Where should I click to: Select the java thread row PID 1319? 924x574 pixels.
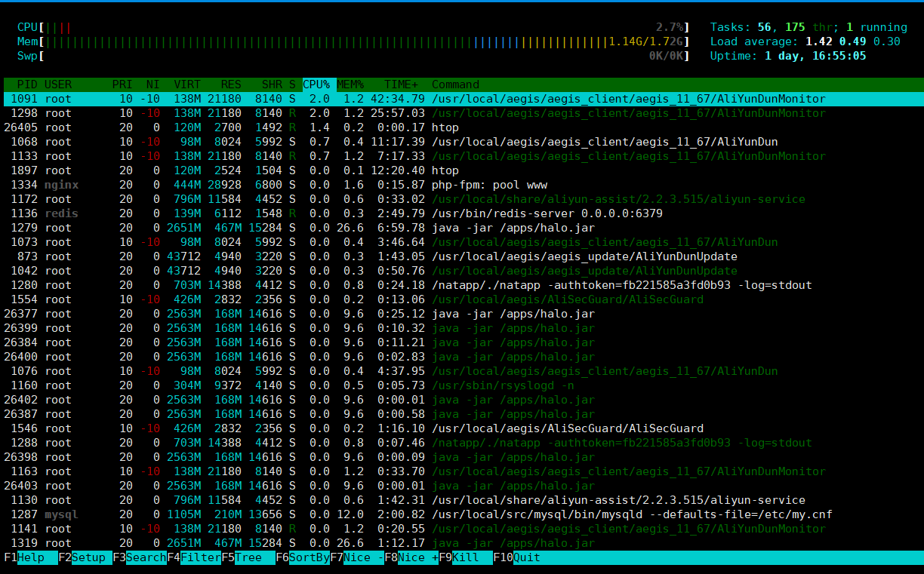tap(462, 543)
